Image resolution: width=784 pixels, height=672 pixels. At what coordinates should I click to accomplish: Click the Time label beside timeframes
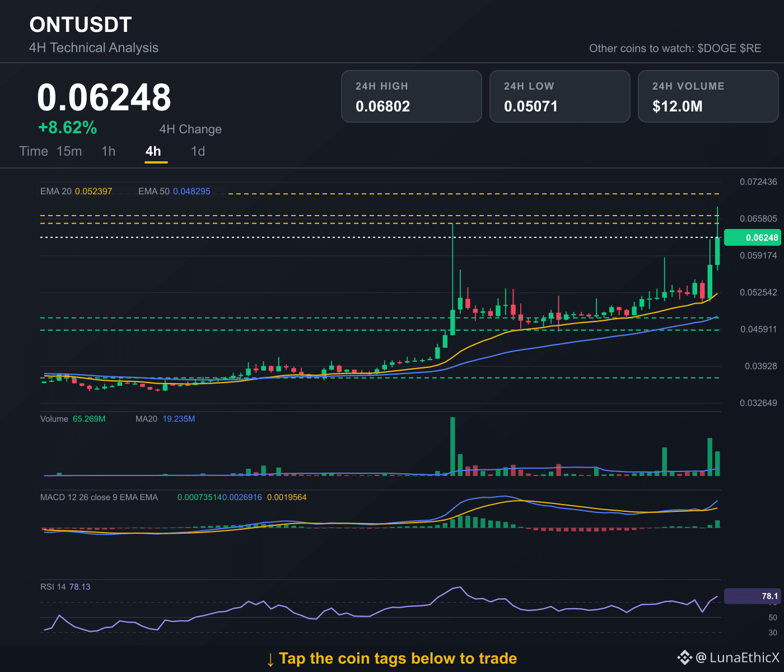click(34, 151)
